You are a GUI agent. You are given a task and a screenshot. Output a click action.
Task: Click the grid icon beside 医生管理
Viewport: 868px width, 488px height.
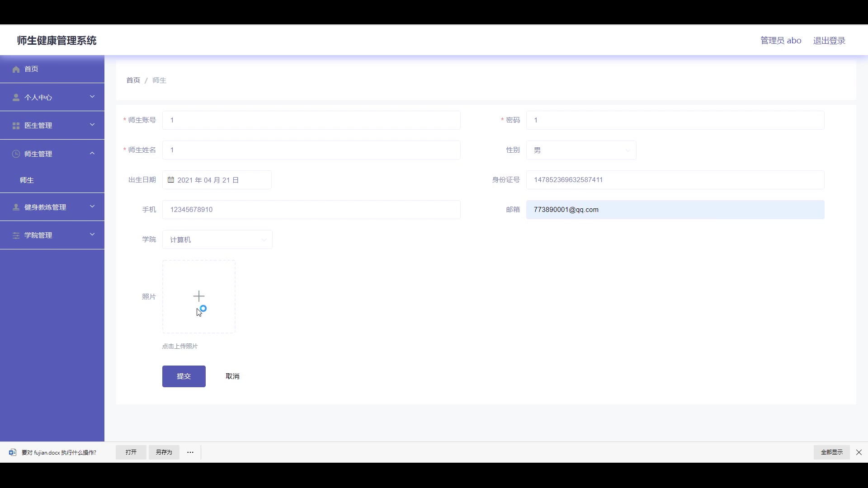(16, 126)
